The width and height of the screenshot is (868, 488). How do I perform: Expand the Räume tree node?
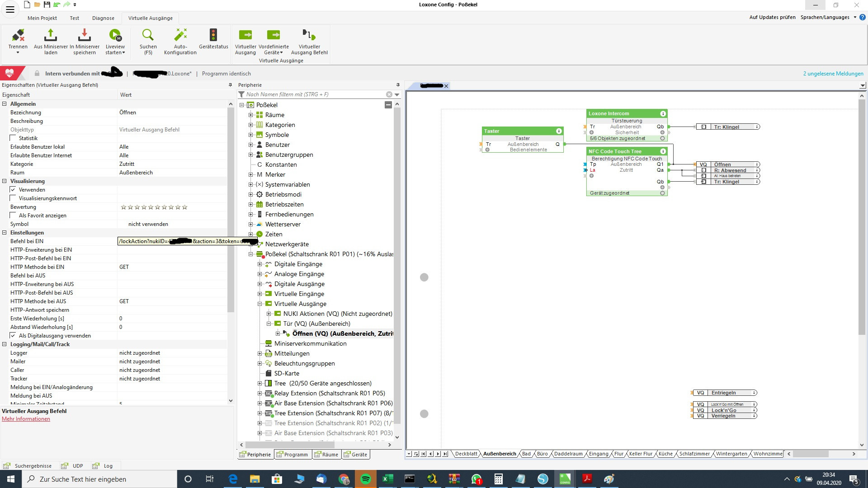(x=250, y=115)
